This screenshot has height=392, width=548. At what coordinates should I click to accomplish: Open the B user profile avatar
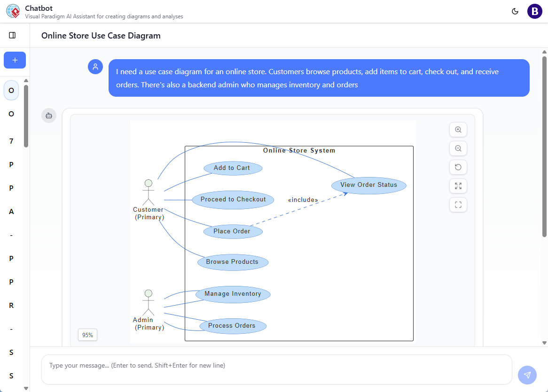(534, 11)
